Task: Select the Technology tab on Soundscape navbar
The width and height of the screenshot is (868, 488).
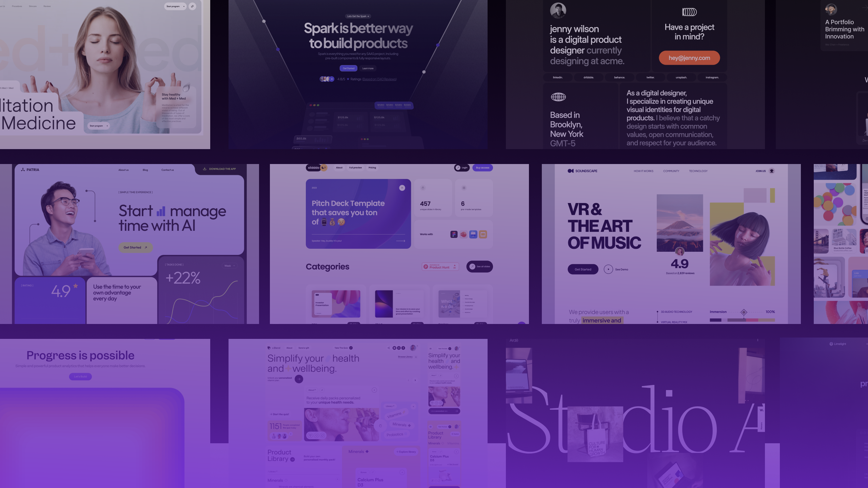Action: (698, 171)
